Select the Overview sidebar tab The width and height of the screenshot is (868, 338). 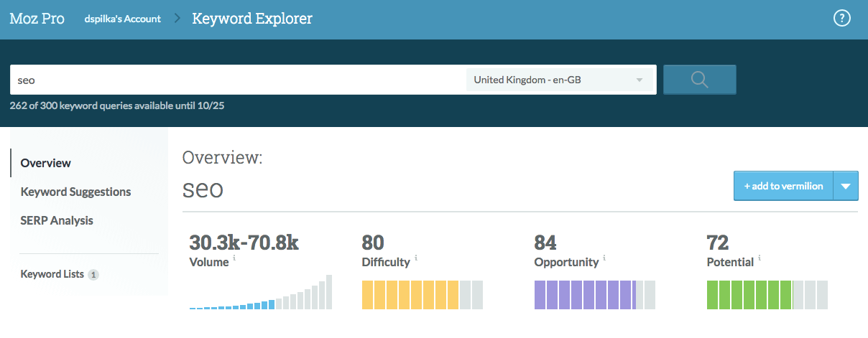point(46,163)
